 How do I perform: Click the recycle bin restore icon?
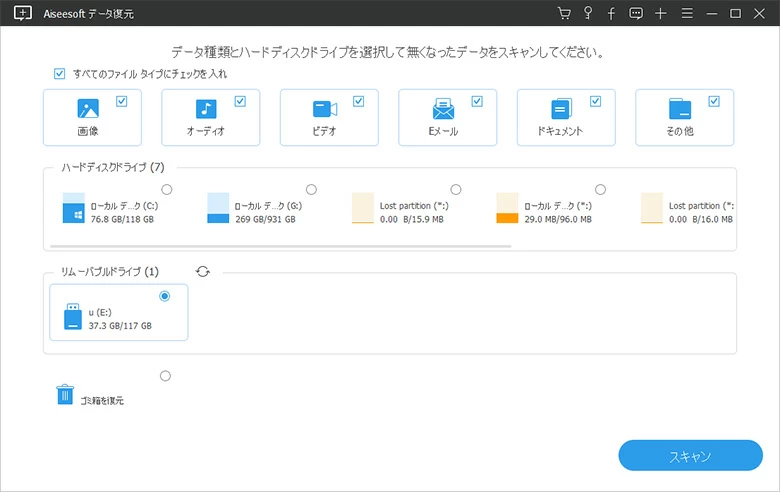pos(65,395)
